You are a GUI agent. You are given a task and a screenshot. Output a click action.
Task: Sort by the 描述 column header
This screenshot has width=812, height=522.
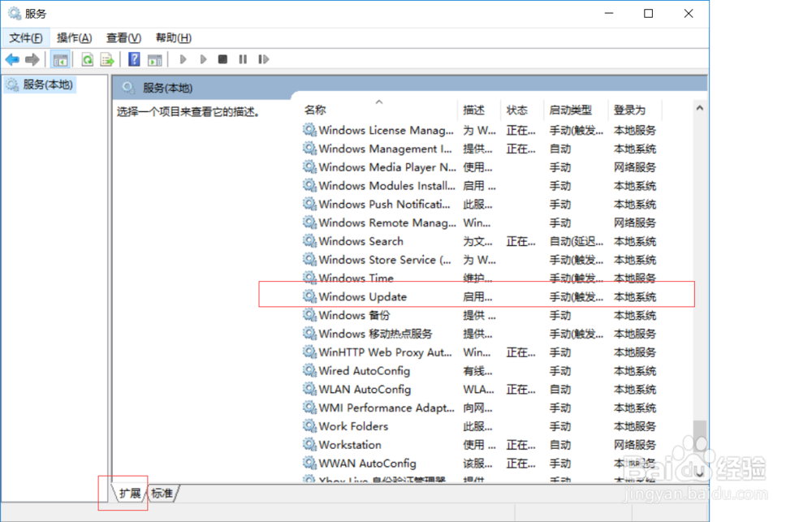[481, 110]
